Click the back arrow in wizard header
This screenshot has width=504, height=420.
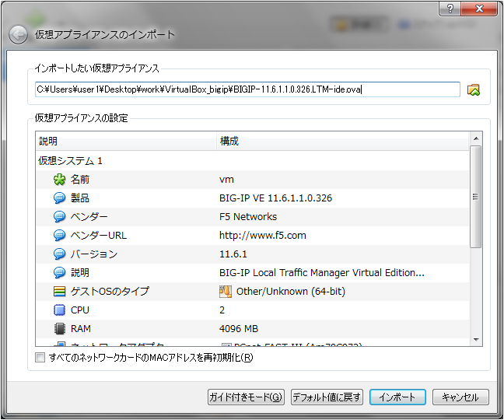pyautogui.click(x=18, y=35)
